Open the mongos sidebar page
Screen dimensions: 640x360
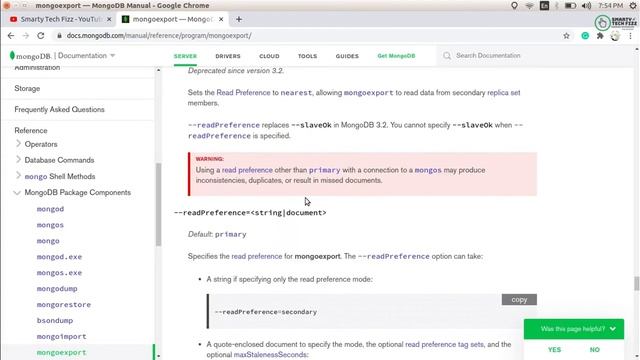click(50, 225)
